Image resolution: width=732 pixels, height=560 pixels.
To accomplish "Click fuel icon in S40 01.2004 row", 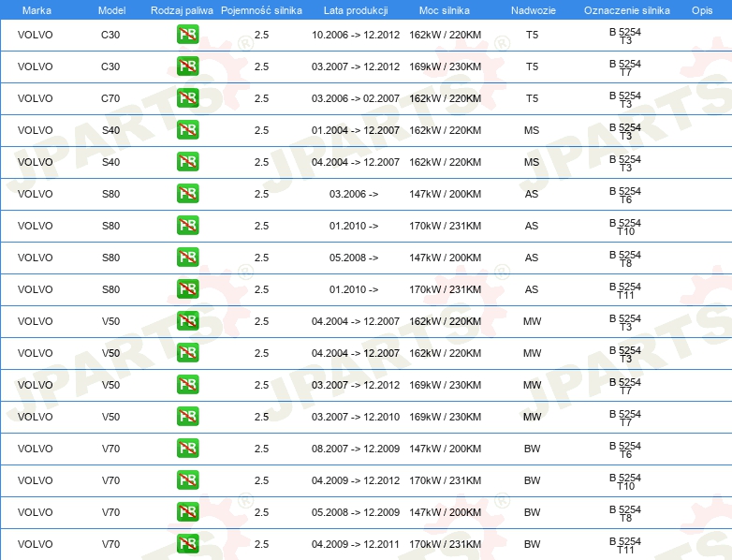I will [x=187, y=130].
